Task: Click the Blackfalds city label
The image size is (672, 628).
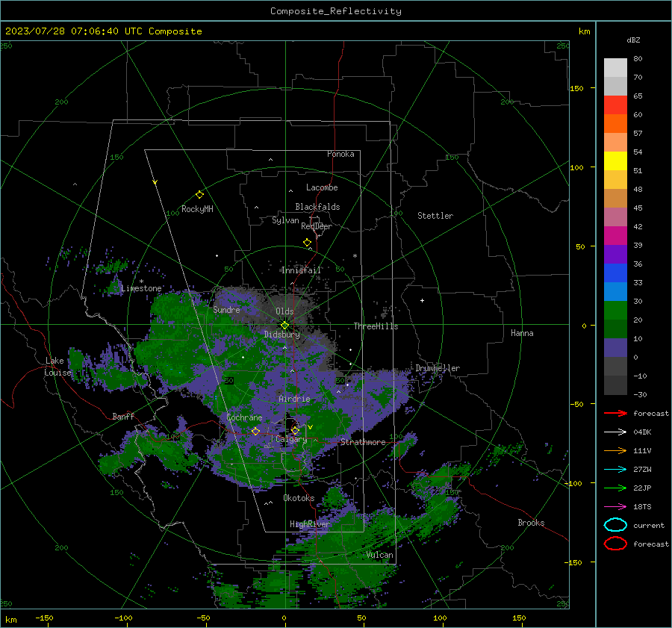Action: click(x=317, y=207)
